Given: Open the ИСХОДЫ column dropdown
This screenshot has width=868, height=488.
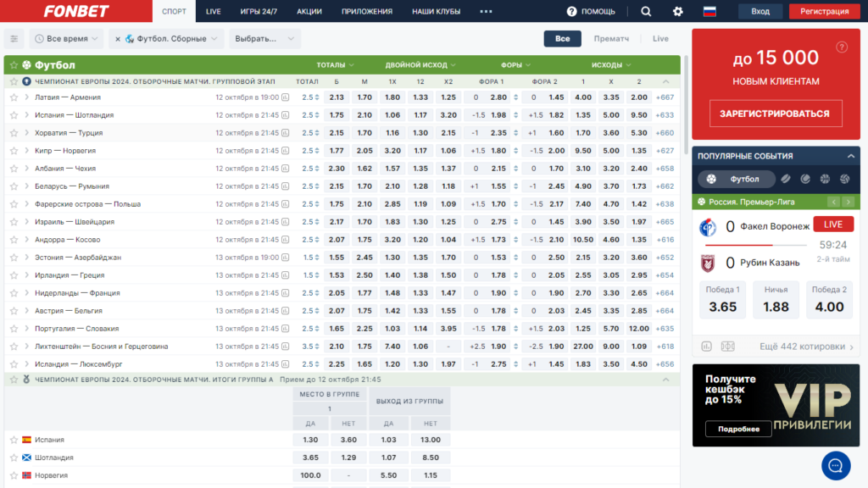Looking at the screenshot, I should click(610, 64).
